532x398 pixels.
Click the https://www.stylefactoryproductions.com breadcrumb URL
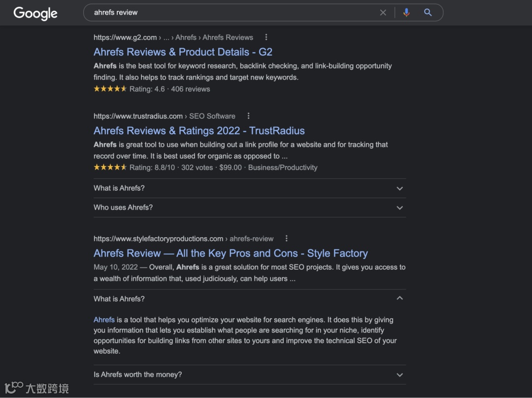159,239
